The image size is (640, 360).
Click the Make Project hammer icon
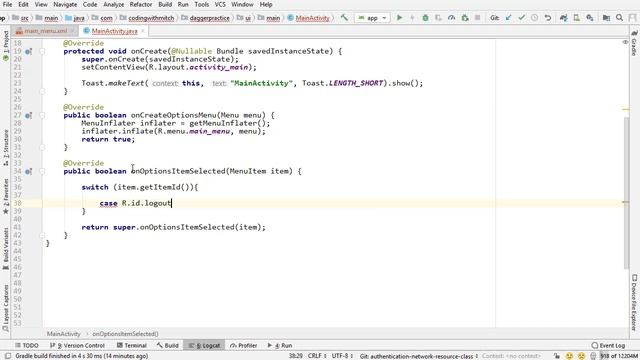coord(344,18)
